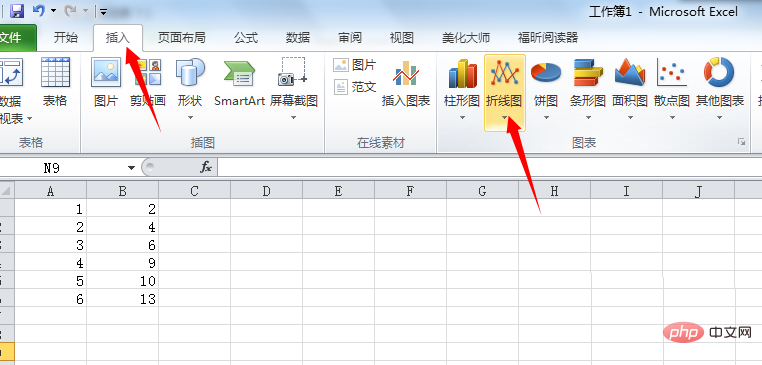762x365 pixels.
Task: Click the select-all corner of the sheet
Action: pos(7,191)
